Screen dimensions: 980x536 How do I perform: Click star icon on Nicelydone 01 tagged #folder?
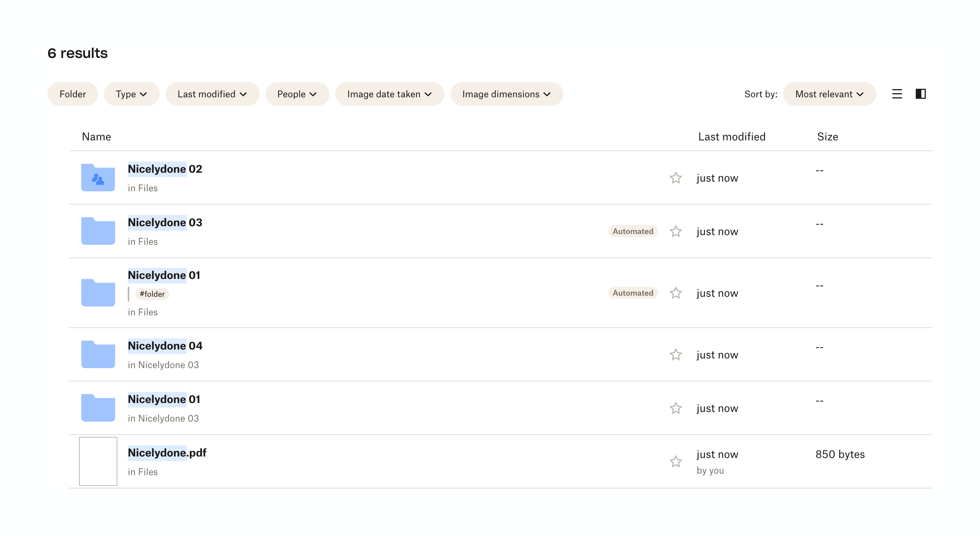pos(675,293)
